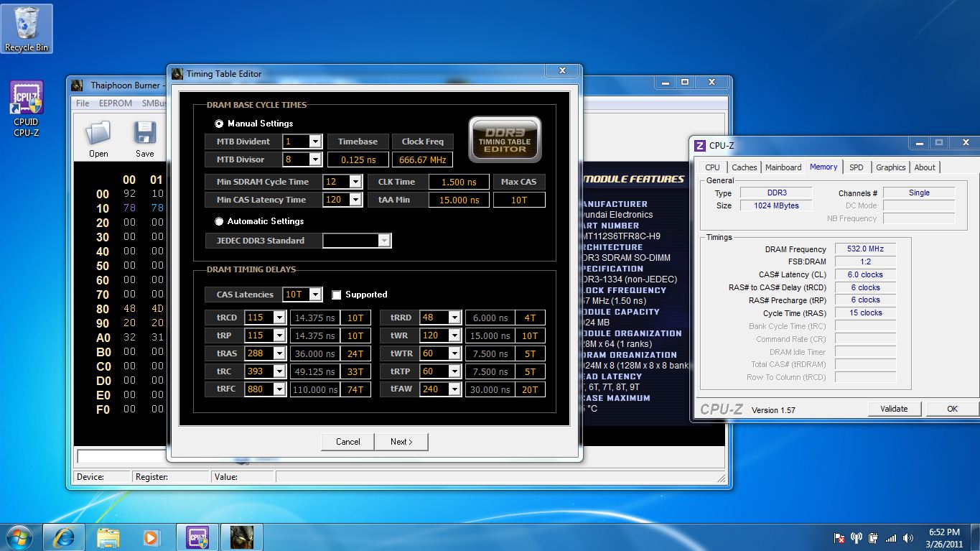Image resolution: width=980 pixels, height=551 pixels.
Task: Click the Action Center flag tray icon
Action: coord(839,537)
